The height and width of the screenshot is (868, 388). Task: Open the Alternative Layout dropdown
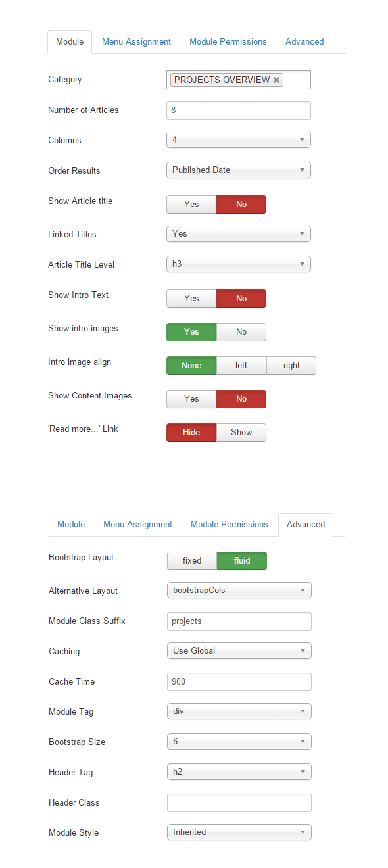pyautogui.click(x=239, y=591)
